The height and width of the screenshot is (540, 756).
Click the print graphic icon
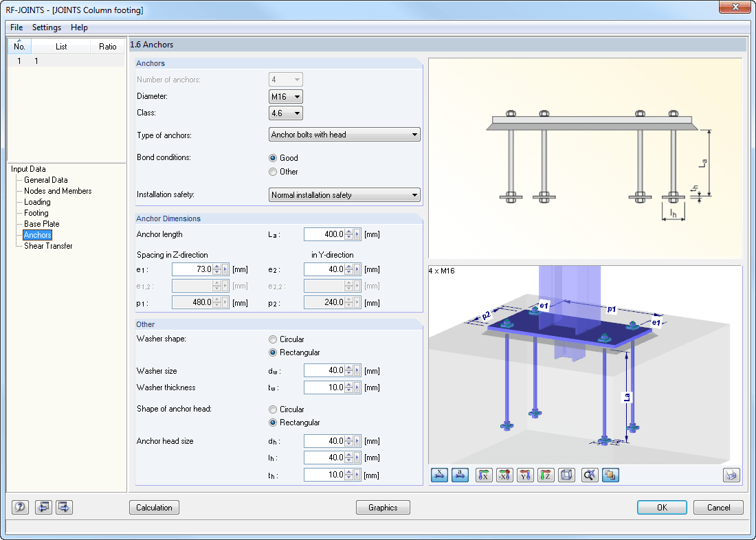[731, 475]
